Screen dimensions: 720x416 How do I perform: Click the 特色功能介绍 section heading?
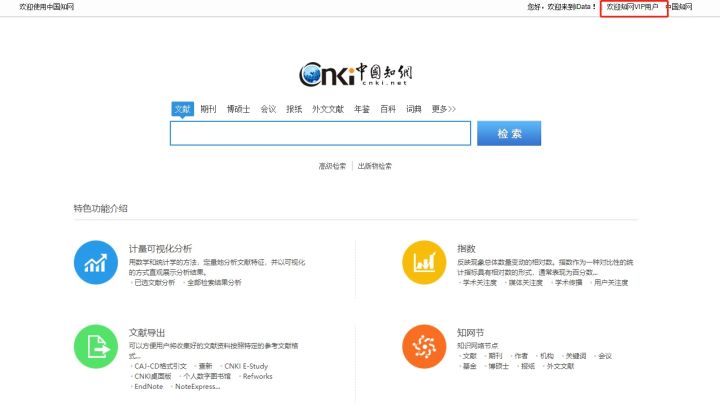point(101,208)
